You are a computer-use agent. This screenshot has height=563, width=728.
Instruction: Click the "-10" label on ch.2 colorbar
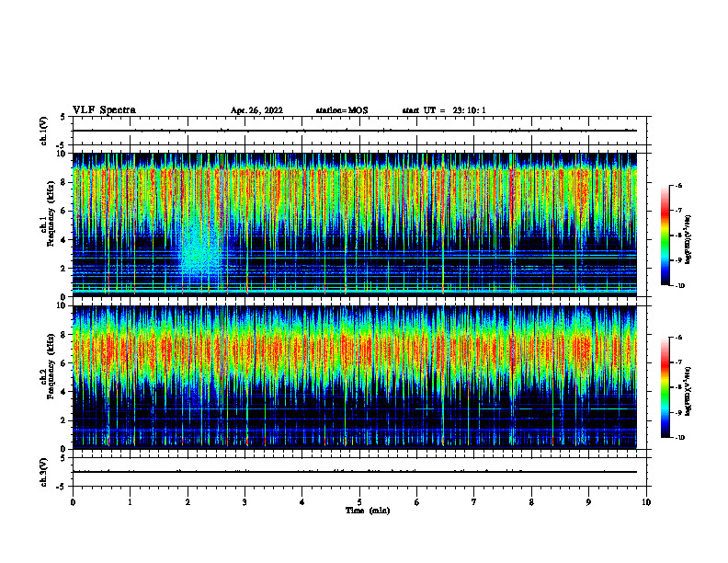pyautogui.click(x=679, y=438)
